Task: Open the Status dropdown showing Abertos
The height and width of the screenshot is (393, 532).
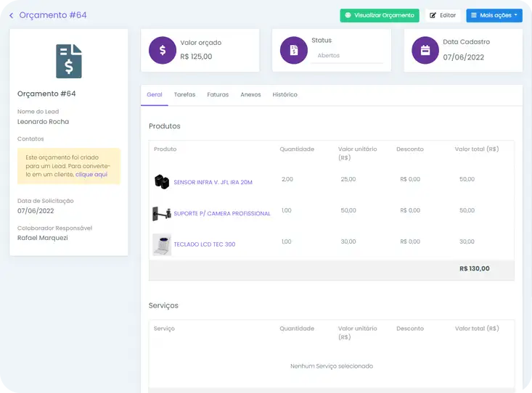Action: [347, 56]
